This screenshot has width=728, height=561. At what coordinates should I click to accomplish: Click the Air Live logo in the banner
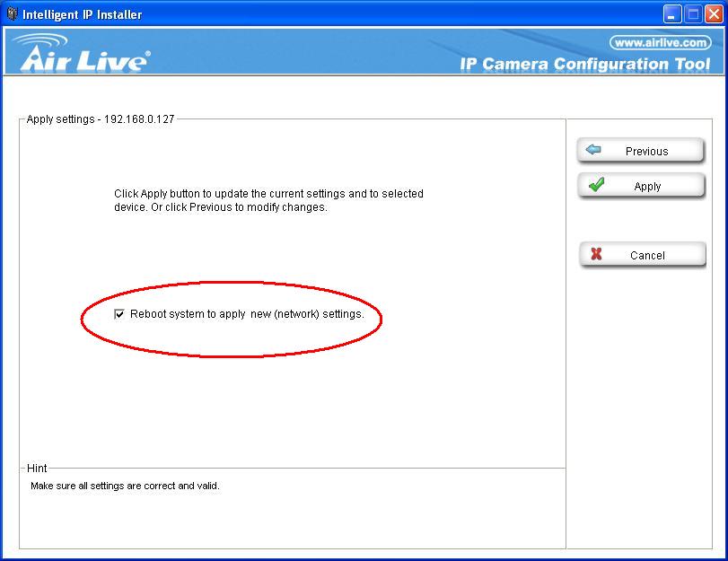[x=83, y=56]
